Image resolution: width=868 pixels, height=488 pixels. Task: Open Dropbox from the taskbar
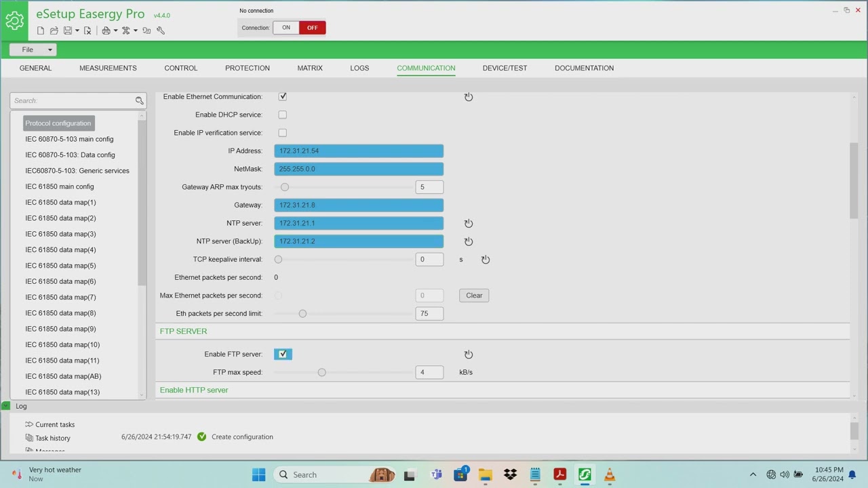510,475
